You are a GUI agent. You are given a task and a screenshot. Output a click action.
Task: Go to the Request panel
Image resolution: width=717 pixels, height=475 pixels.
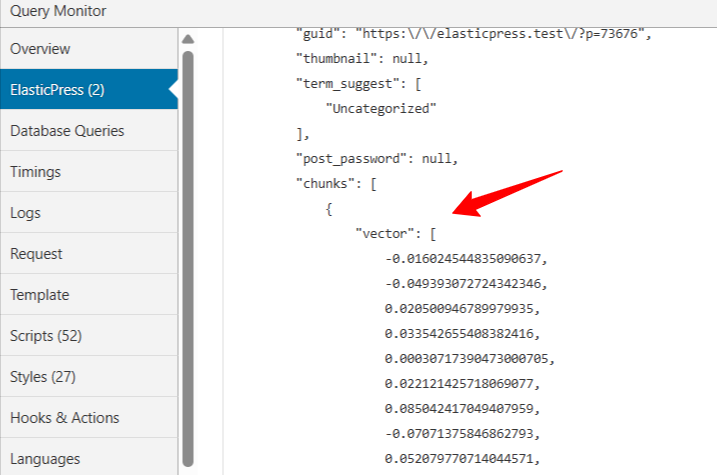36,254
